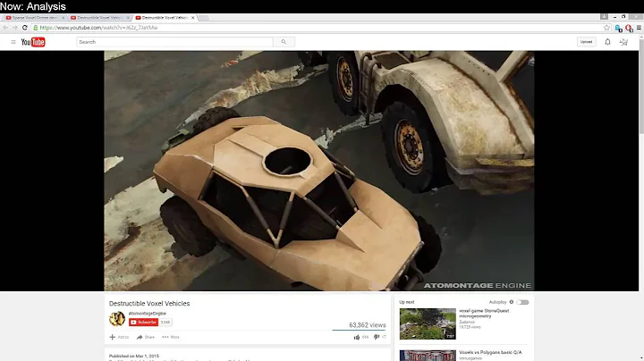Like the video with thumbs up

point(357,337)
